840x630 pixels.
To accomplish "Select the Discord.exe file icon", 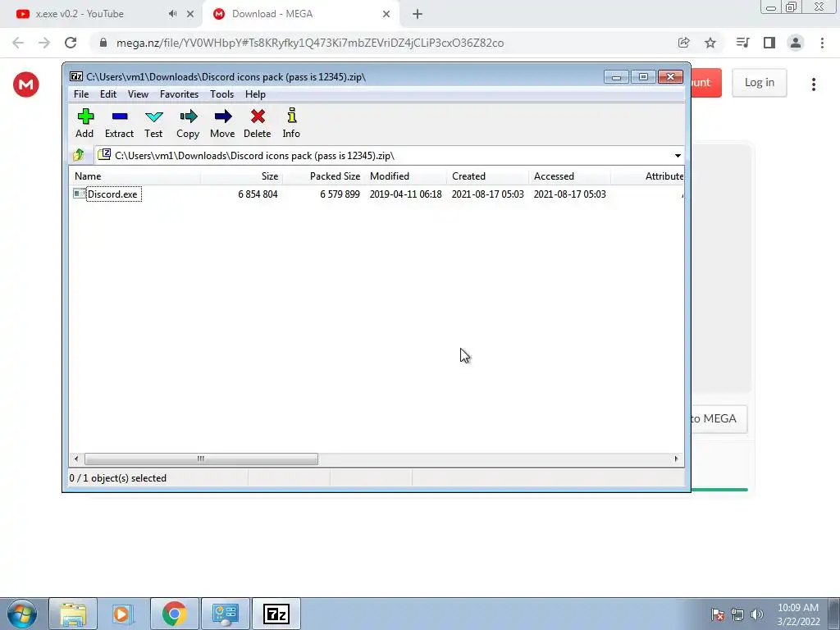I will pyautogui.click(x=80, y=194).
